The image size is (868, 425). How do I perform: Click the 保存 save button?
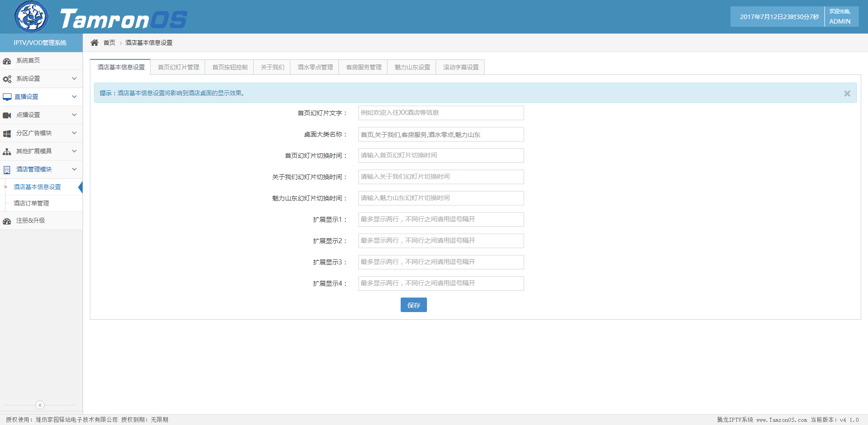point(413,305)
